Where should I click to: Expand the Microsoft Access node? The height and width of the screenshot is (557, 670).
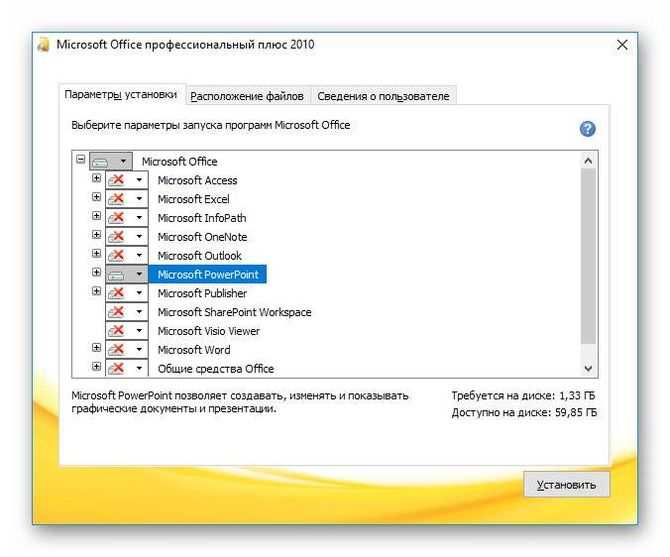coord(97,178)
